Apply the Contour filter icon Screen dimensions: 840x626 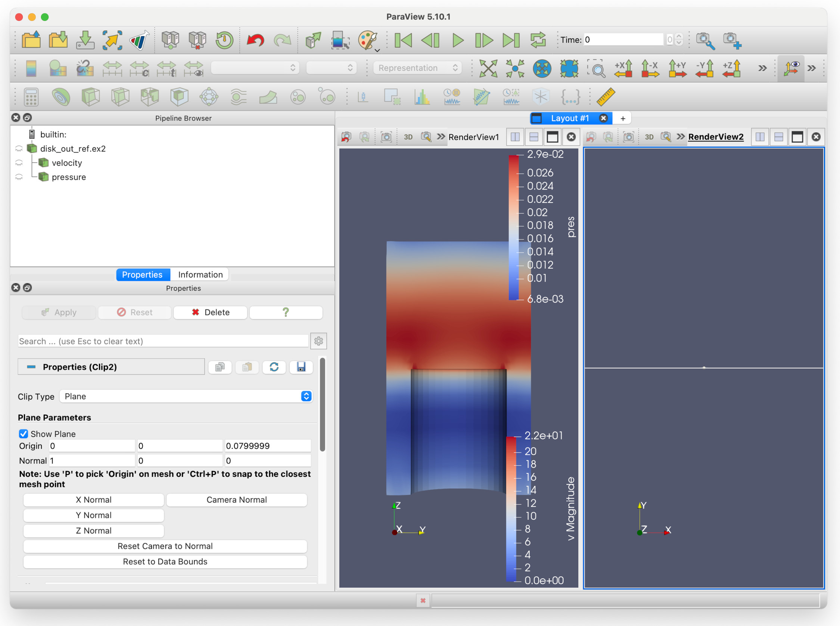coord(61,97)
